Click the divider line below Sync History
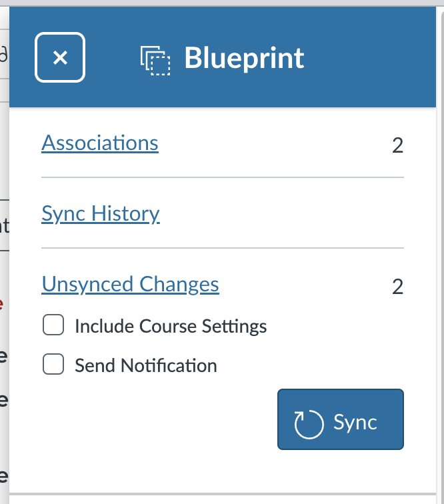444x504 pixels. (223, 248)
